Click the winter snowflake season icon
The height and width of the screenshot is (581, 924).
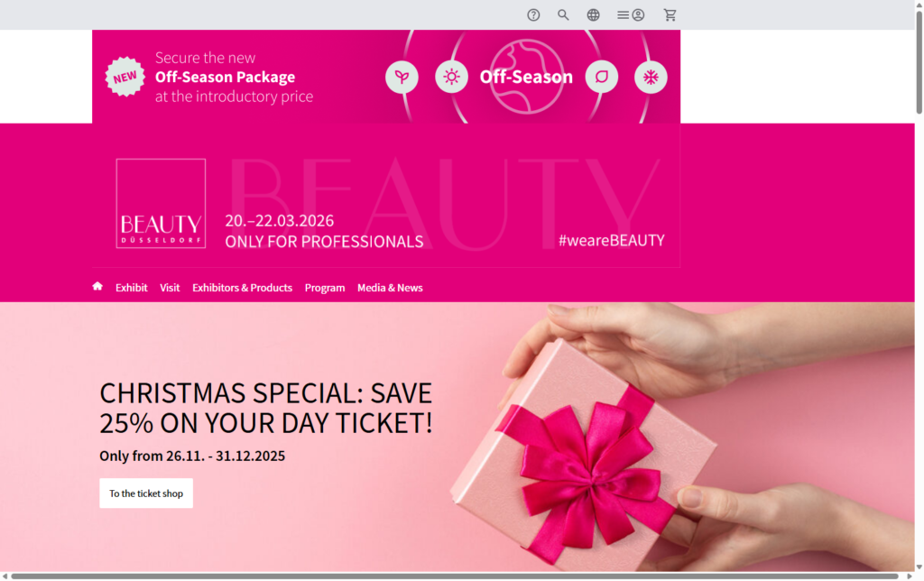[x=651, y=77]
